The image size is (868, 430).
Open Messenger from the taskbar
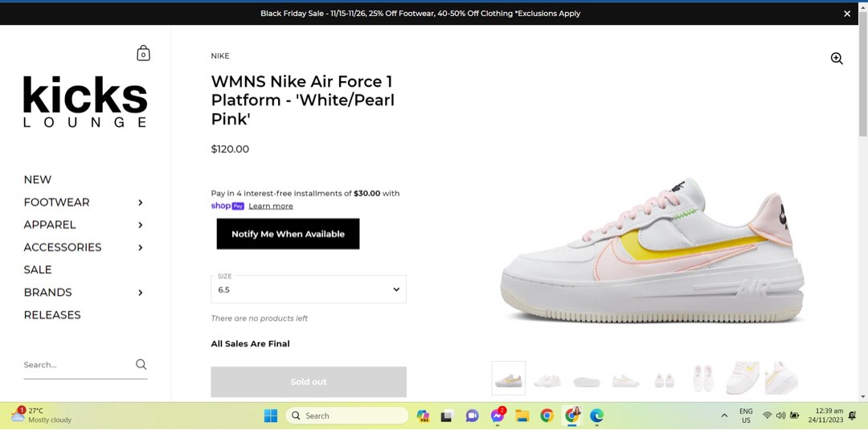[x=497, y=416]
